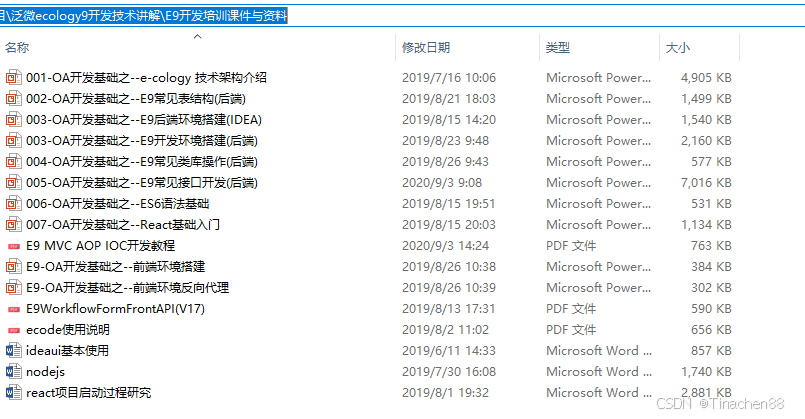805x419 pixels.
Task: Select the PDF icon of ecode使用说明
Action: [x=13, y=329]
